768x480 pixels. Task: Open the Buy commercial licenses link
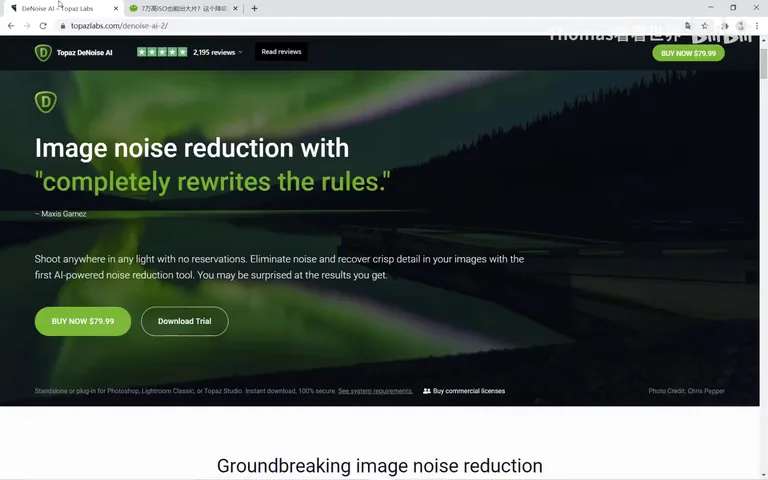pyautogui.click(x=464, y=391)
